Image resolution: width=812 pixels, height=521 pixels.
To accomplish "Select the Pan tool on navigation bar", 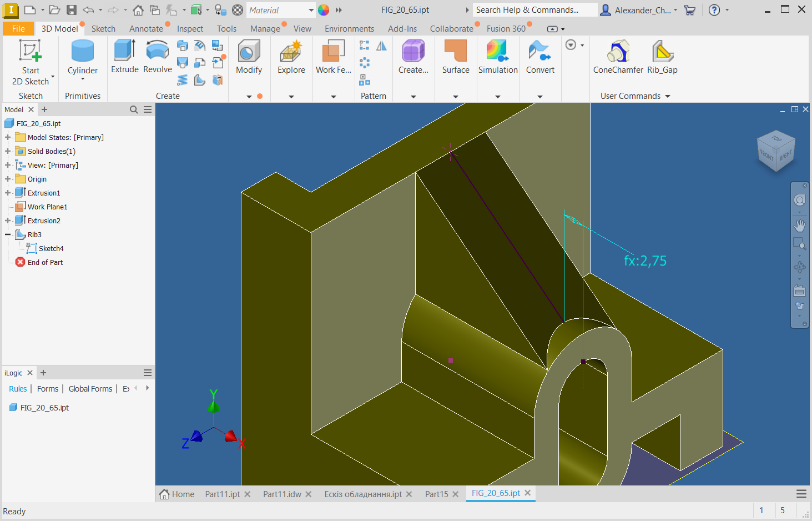I will [x=799, y=226].
